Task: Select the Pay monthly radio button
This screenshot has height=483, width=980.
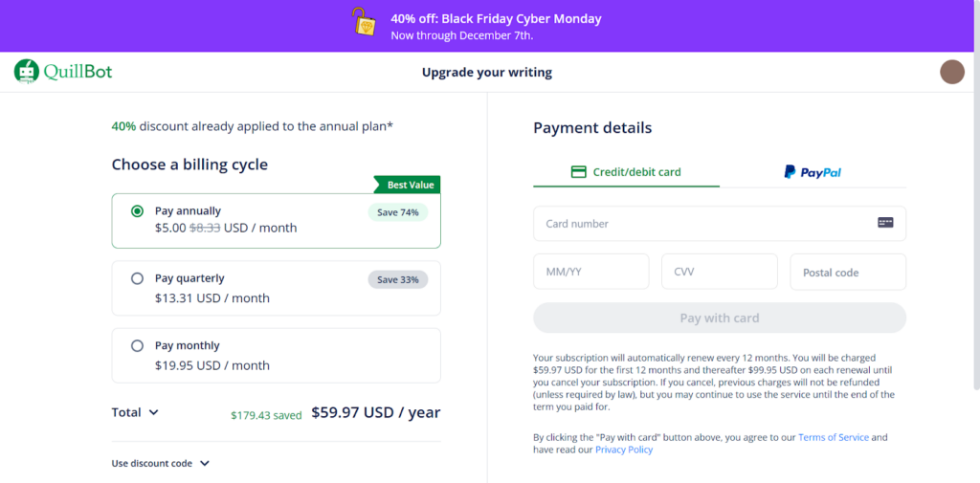Action: tap(137, 345)
